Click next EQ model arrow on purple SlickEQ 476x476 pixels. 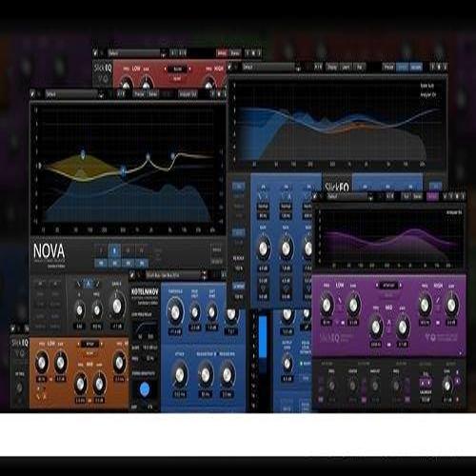[x=401, y=285]
